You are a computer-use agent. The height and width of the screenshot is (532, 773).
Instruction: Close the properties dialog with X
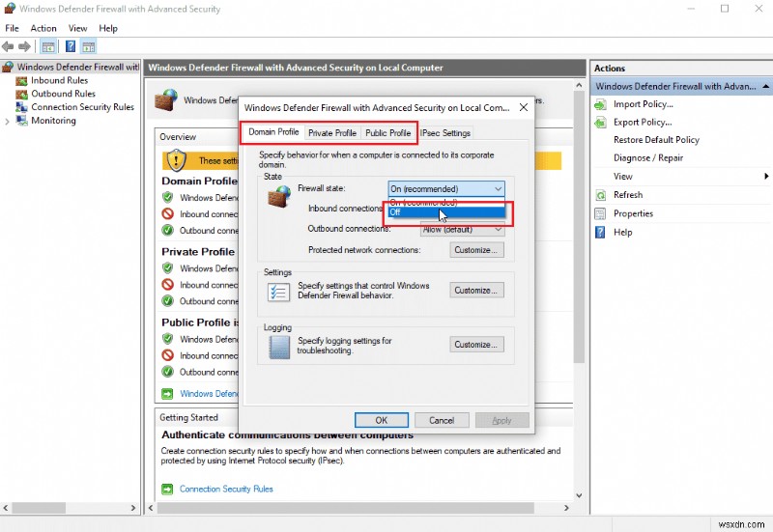[x=524, y=107]
